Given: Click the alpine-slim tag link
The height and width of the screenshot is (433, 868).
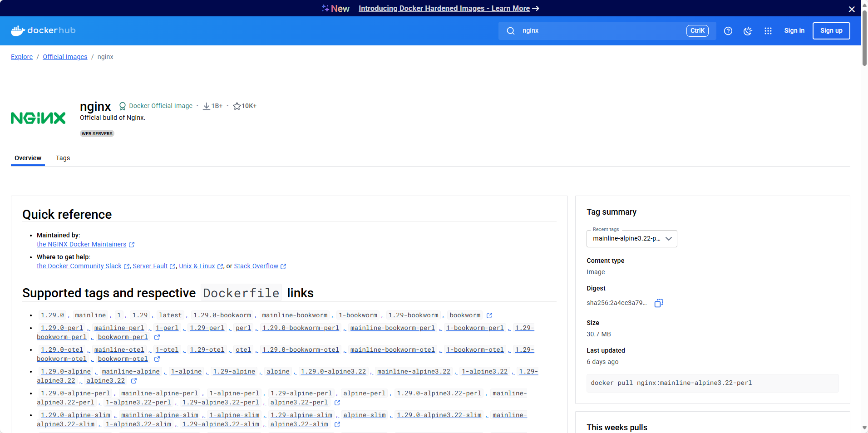Looking at the screenshot, I should (x=365, y=415).
